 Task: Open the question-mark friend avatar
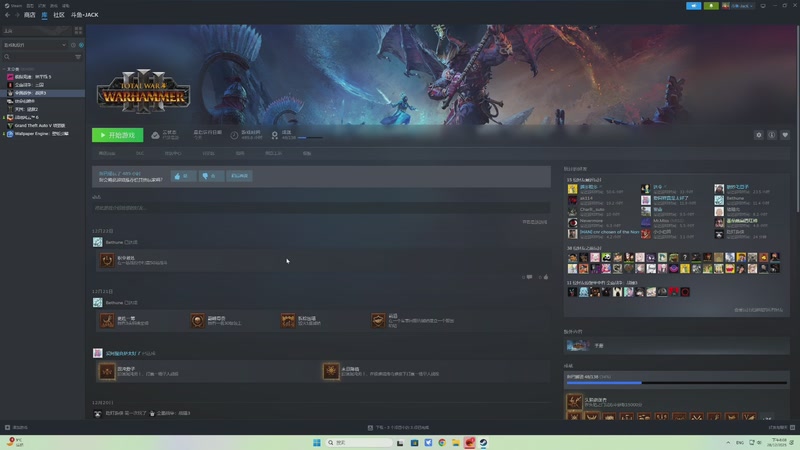(x=685, y=258)
